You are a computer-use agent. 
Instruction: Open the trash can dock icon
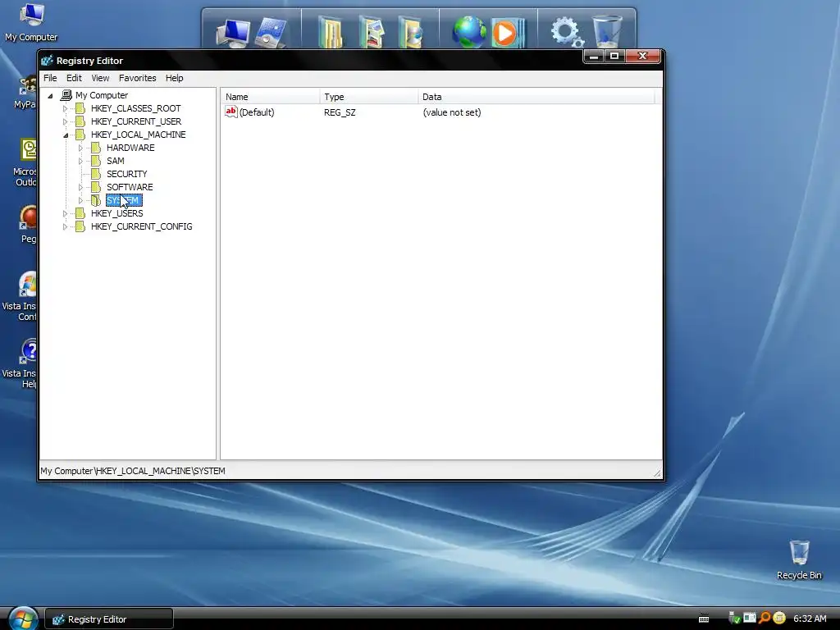pyautogui.click(x=607, y=32)
